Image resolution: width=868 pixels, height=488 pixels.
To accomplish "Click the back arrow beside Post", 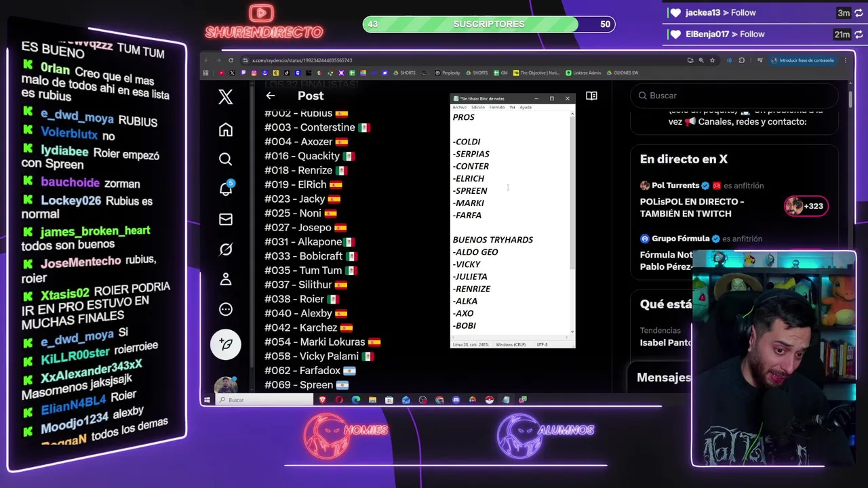I will 270,96.
